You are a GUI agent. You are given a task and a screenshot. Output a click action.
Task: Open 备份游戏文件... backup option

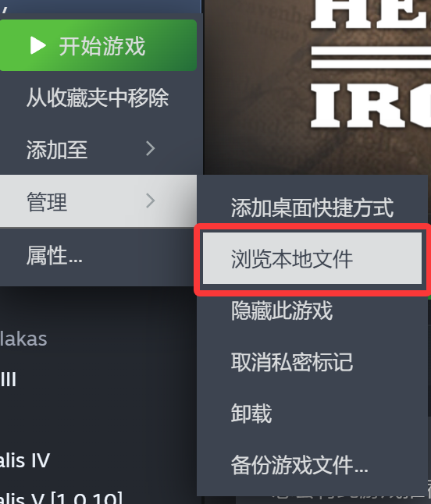point(312,465)
